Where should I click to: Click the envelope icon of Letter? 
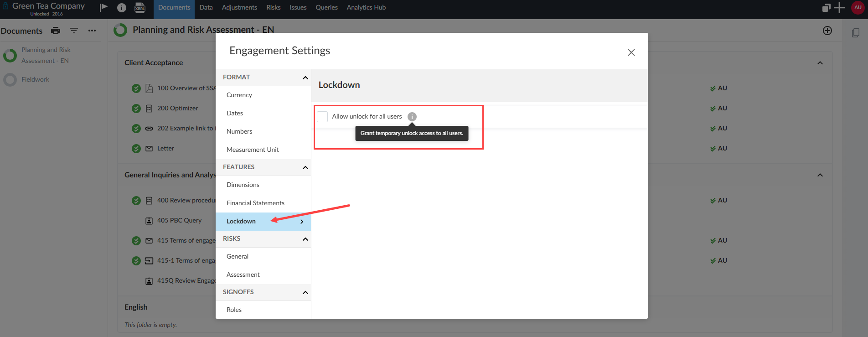[149, 149]
